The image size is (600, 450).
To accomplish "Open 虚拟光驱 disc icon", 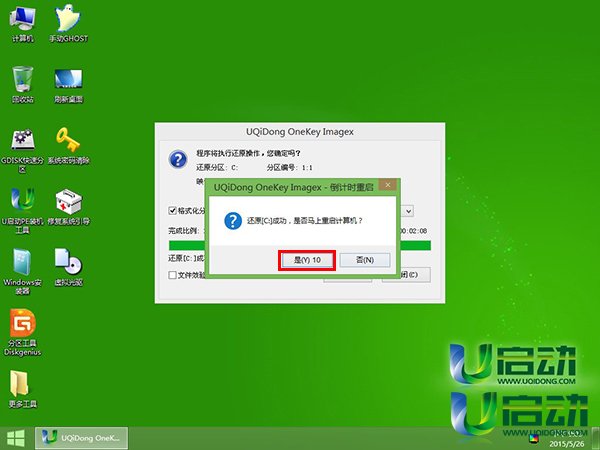I will (x=68, y=267).
